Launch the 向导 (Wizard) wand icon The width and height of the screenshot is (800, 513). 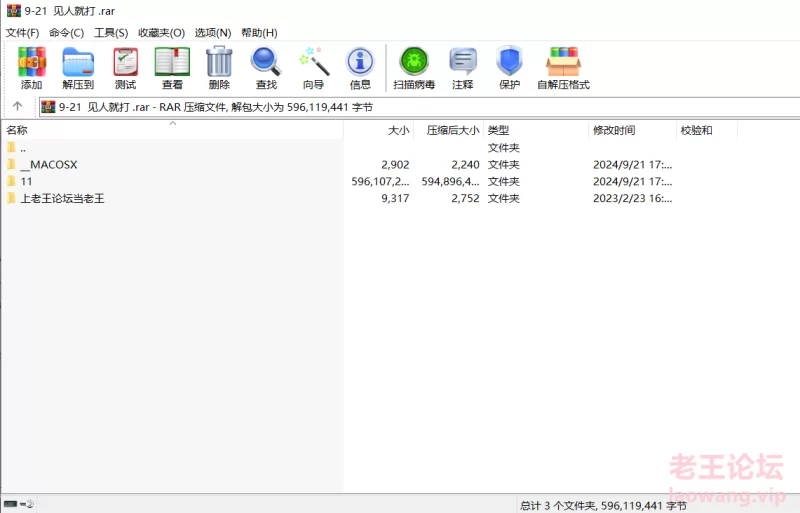(314, 61)
